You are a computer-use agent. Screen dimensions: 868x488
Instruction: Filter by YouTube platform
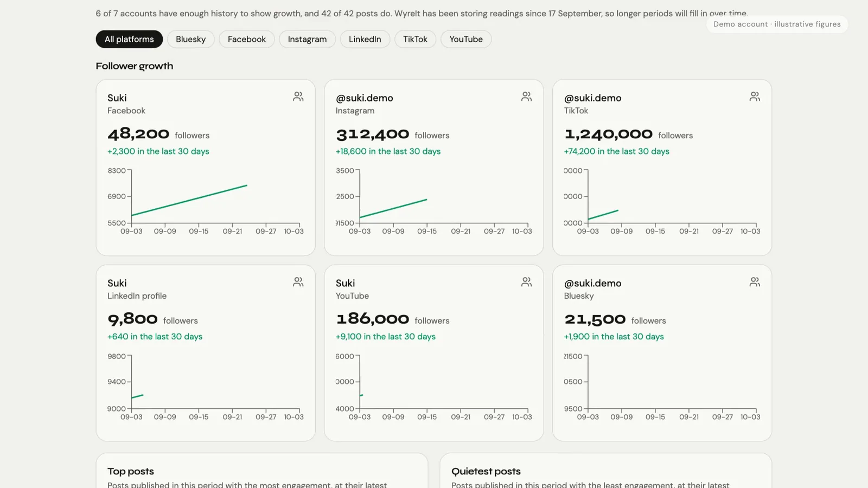coord(466,39)
